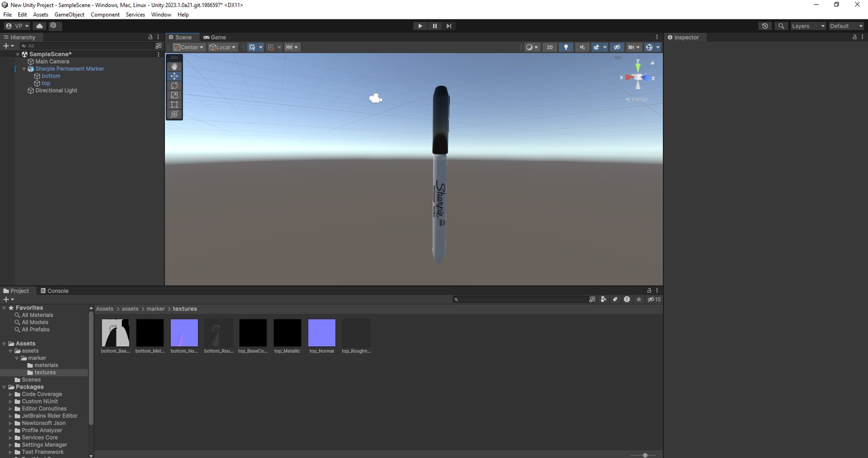Click the 'marker' breadcrumb in Project path

(x=156, y=308)
